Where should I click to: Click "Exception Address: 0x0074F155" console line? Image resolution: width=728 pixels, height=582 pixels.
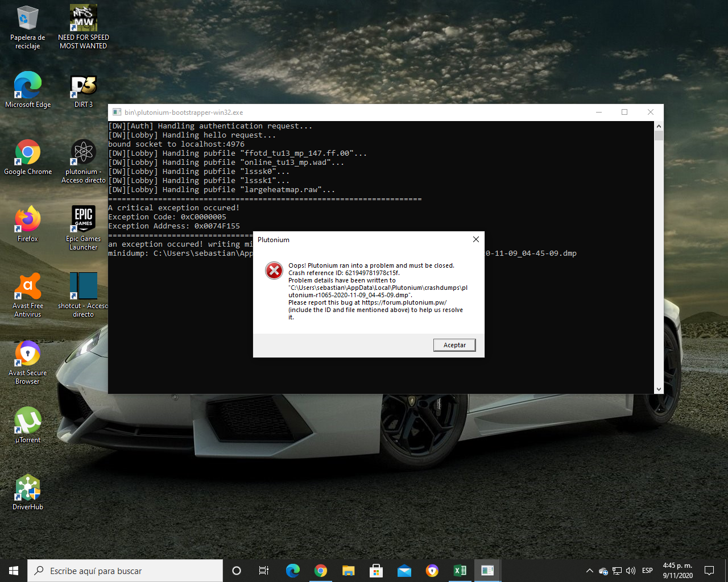click(174, 226)
